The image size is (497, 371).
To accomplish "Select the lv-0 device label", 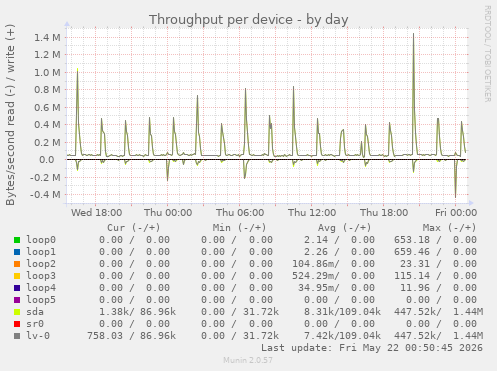I will coord(38,336).
